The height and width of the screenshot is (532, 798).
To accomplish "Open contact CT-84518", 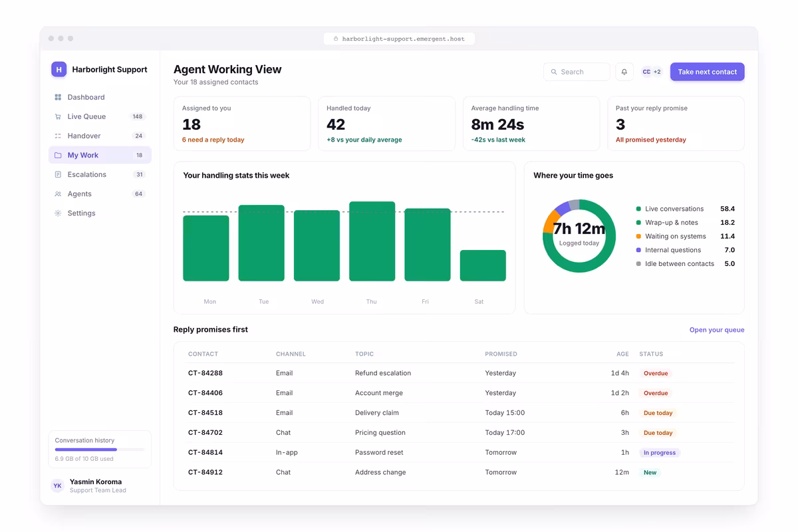I will click(x=205, y=413).
